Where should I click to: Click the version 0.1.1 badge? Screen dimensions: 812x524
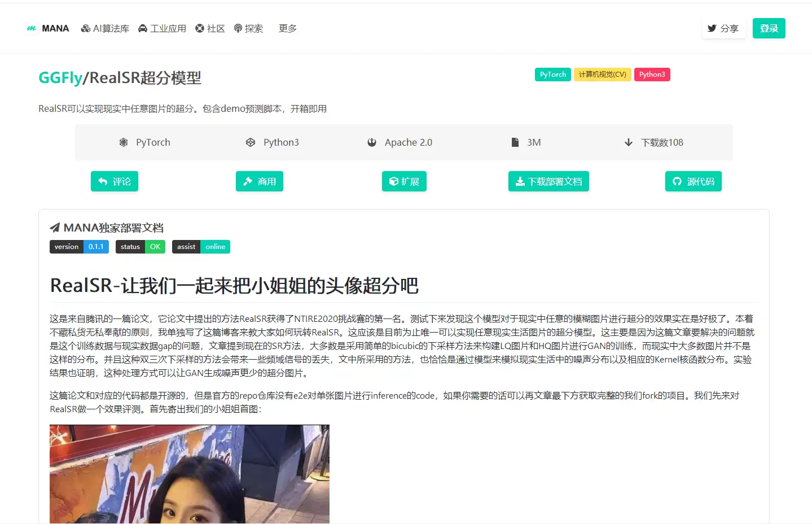click(79, 247)
